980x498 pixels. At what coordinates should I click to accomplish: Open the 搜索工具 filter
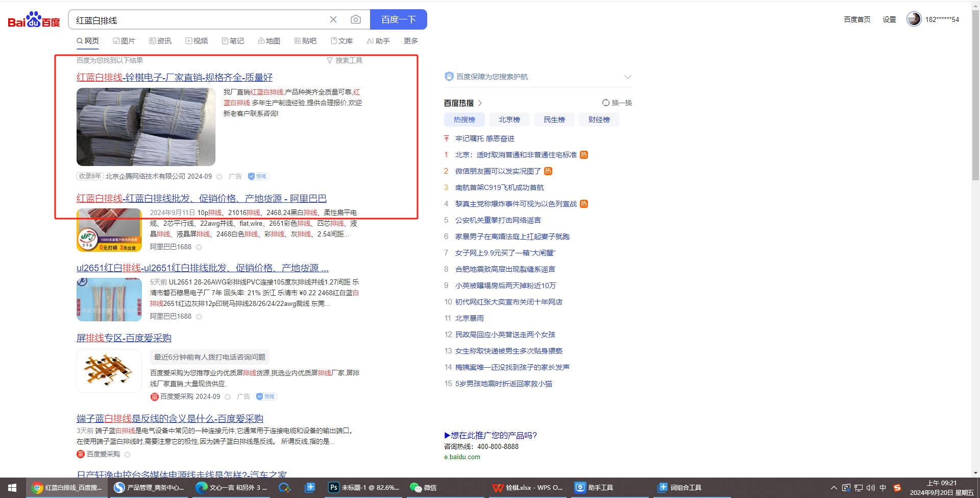[x=345, y=60]
